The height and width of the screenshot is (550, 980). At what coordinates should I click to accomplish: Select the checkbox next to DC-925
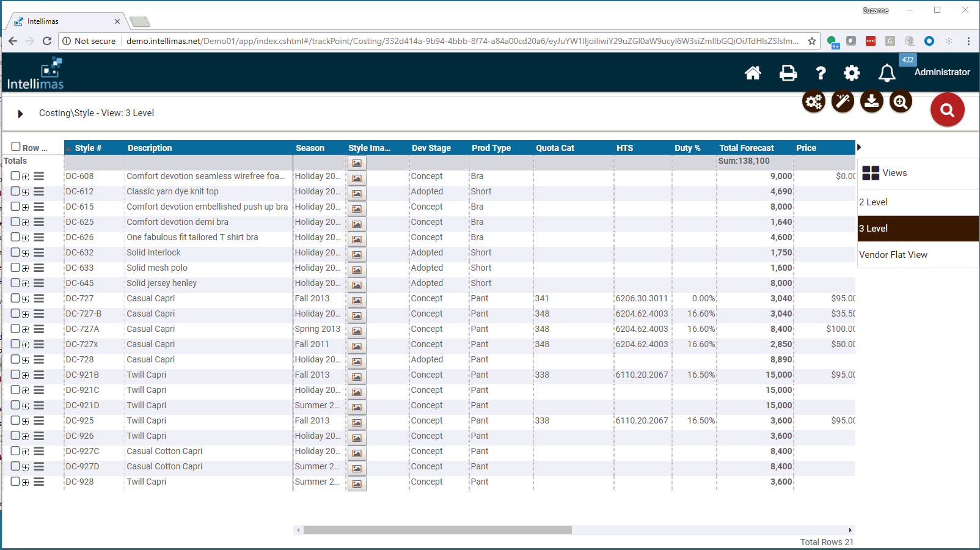[15, 420]
